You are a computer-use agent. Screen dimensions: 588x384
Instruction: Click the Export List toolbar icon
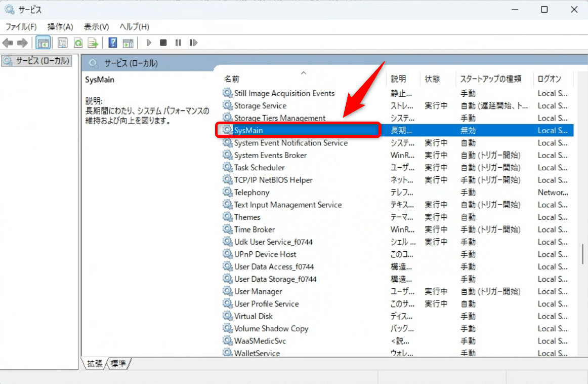coord(93,43)
